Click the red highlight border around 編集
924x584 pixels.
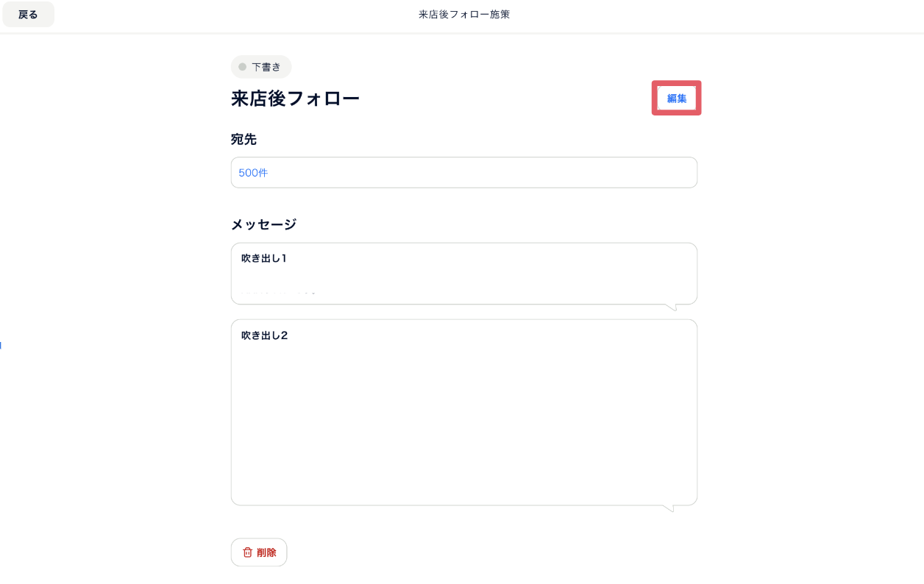point(677,83)
